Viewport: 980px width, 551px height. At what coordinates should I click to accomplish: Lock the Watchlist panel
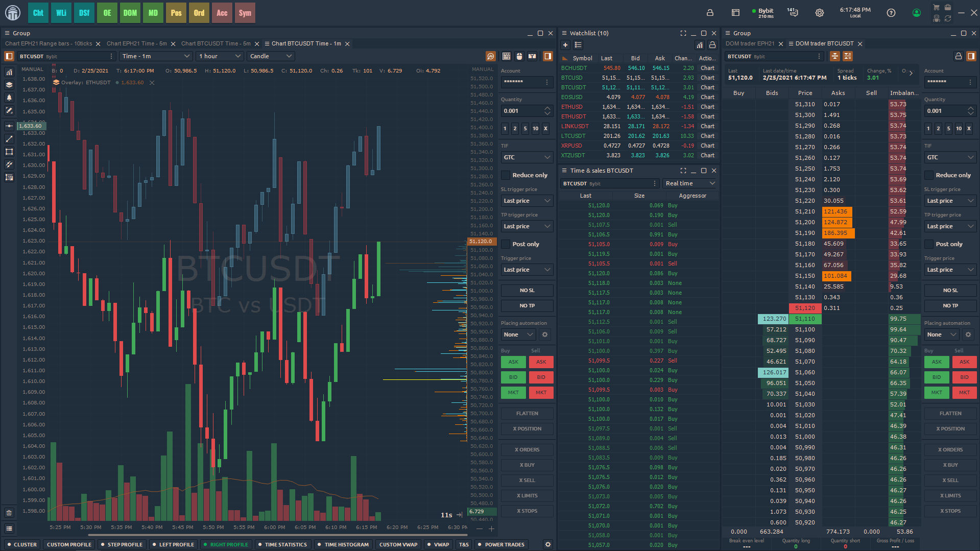[x=712, y=45]
